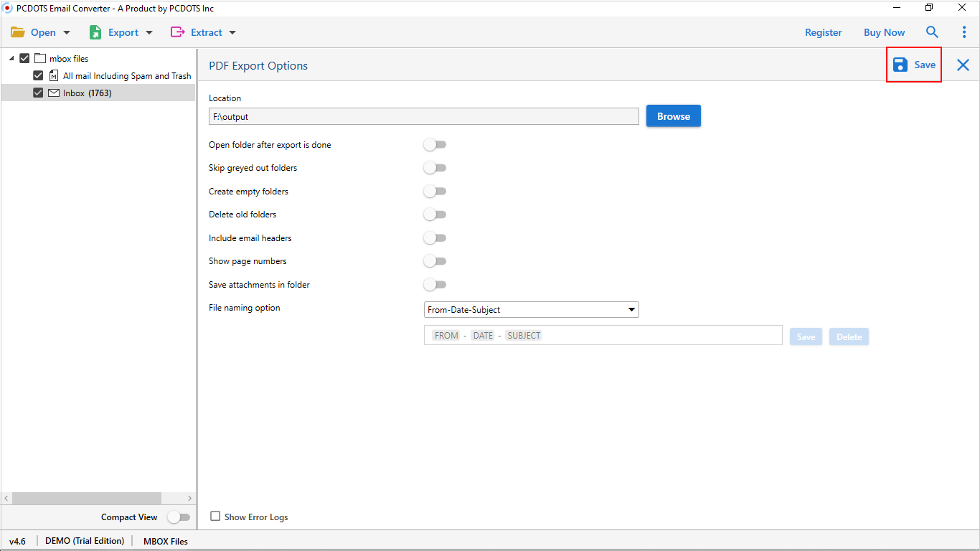Toggle the Compact View switch

point(179,517)
